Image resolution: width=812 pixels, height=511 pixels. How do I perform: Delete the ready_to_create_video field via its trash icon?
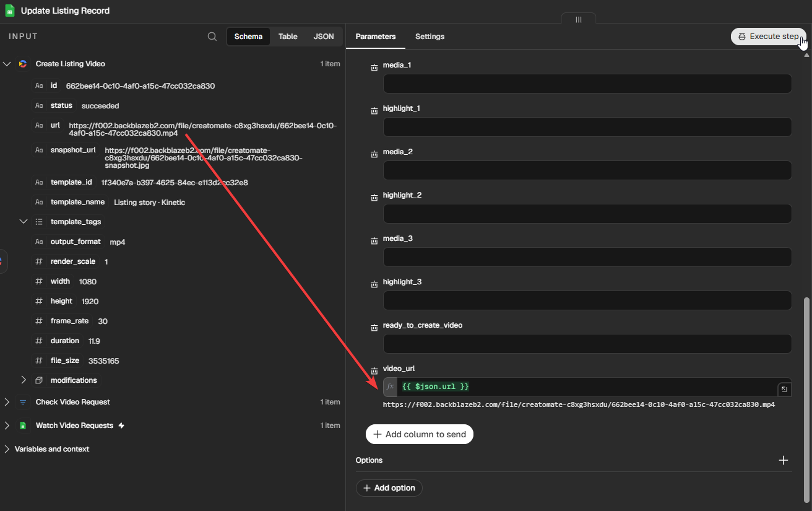click(x=374, y=328)
